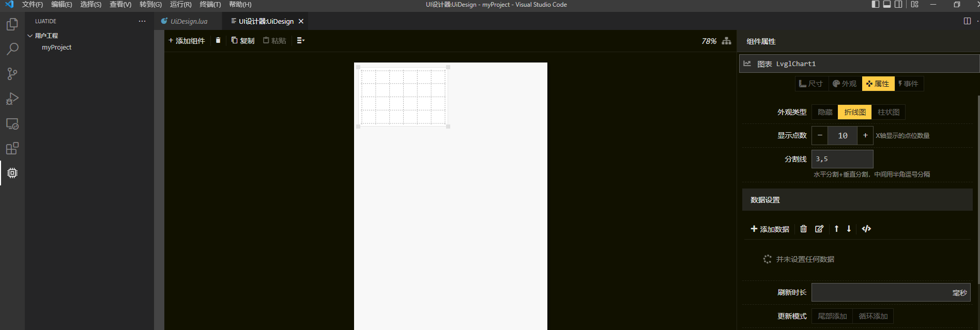
Task: Delete selected data with trash icon in data settings
Action: click(803, 229)
